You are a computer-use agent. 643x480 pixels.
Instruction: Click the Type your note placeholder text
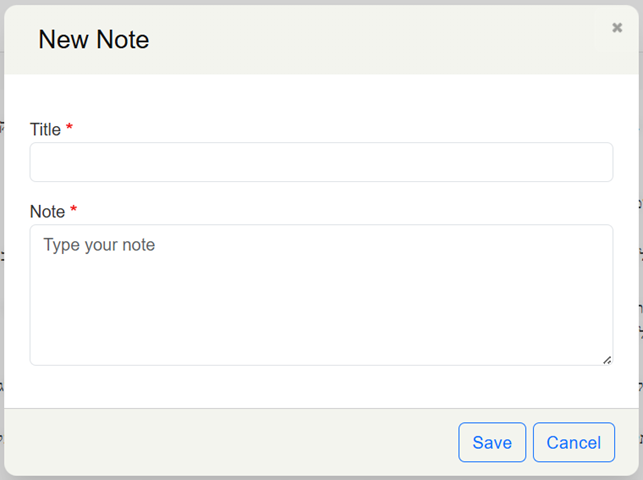pyautogui.click(x=99, y=245)
